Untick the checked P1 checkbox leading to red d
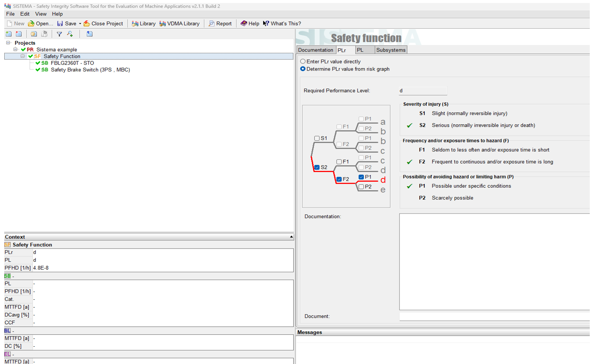This screenshot has width=591, height=364. click(361, 177)
